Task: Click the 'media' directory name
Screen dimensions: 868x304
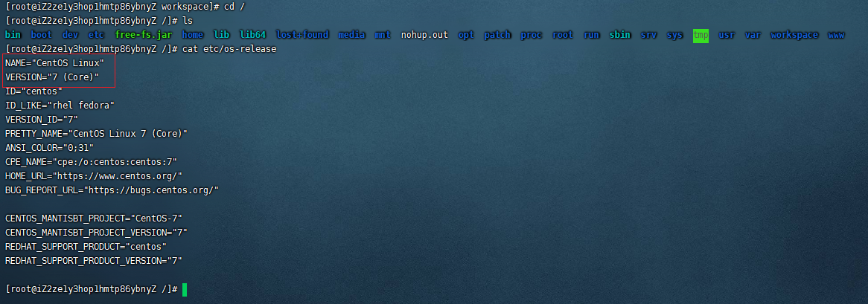Action: [351, 35]
